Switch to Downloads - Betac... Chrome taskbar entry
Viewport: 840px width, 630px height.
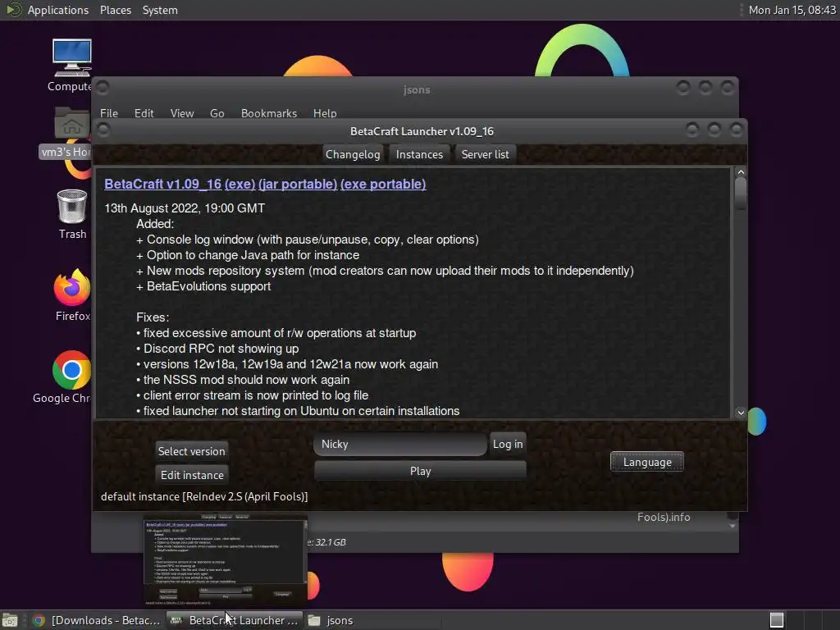97,620
